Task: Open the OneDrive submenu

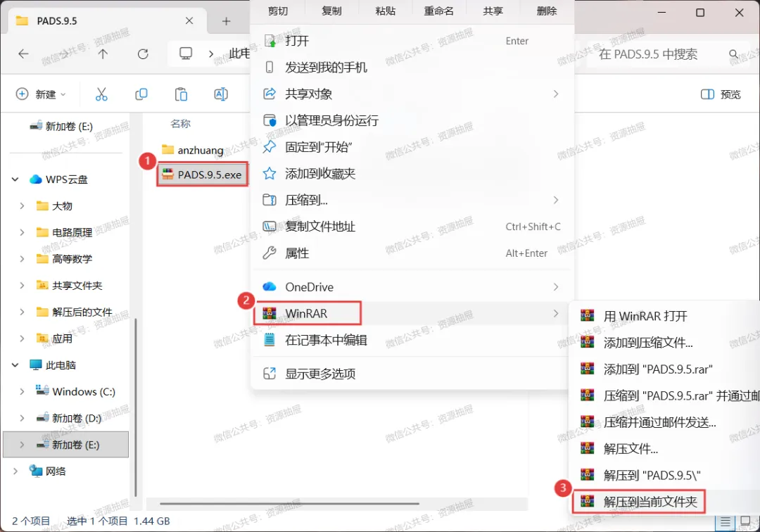Action: tap(412, 287)
